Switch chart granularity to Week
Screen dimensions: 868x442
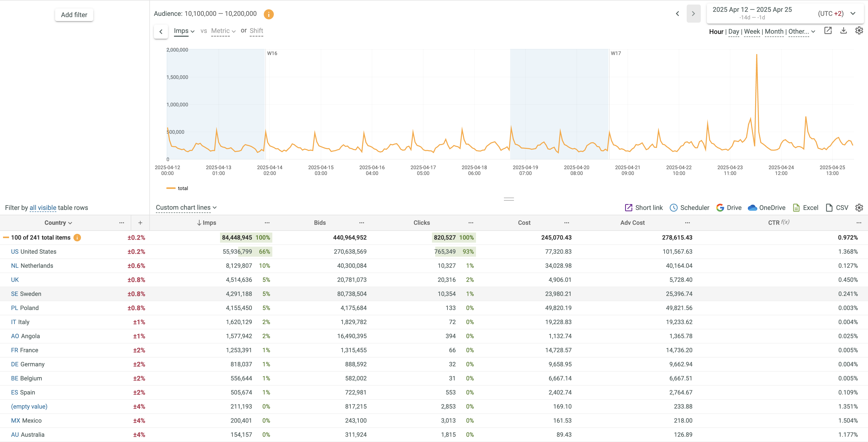(752, 31)
